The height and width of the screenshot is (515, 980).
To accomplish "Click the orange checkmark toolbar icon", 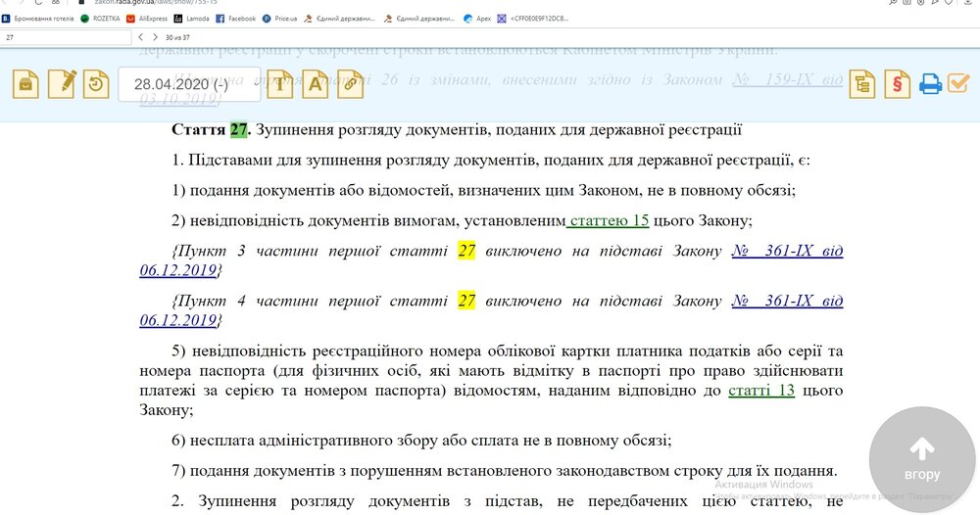I will click(x=958, y=83).
